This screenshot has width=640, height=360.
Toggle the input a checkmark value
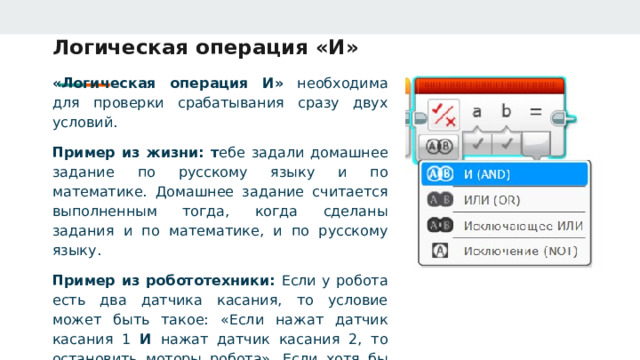477,143
